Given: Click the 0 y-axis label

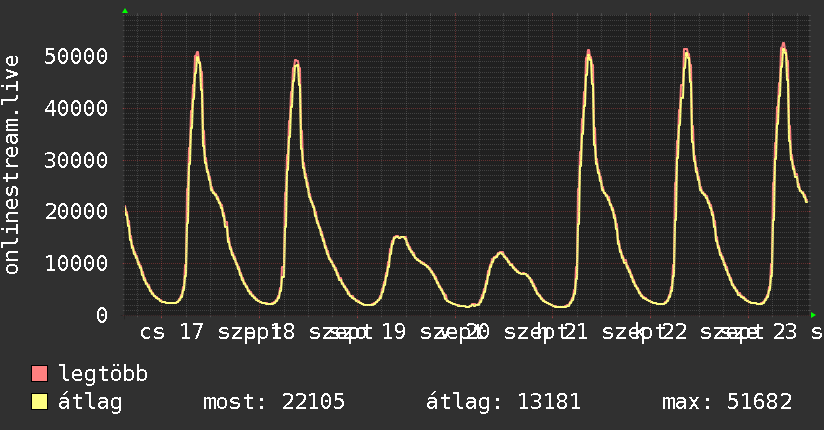Looking at the screenshot, I should point(102,315).
